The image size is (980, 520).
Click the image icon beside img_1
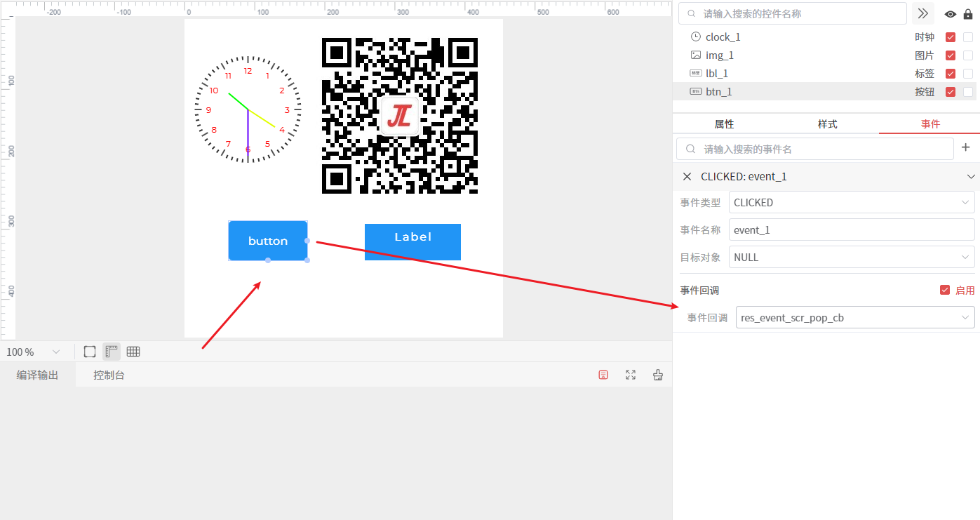coord(696,55)
